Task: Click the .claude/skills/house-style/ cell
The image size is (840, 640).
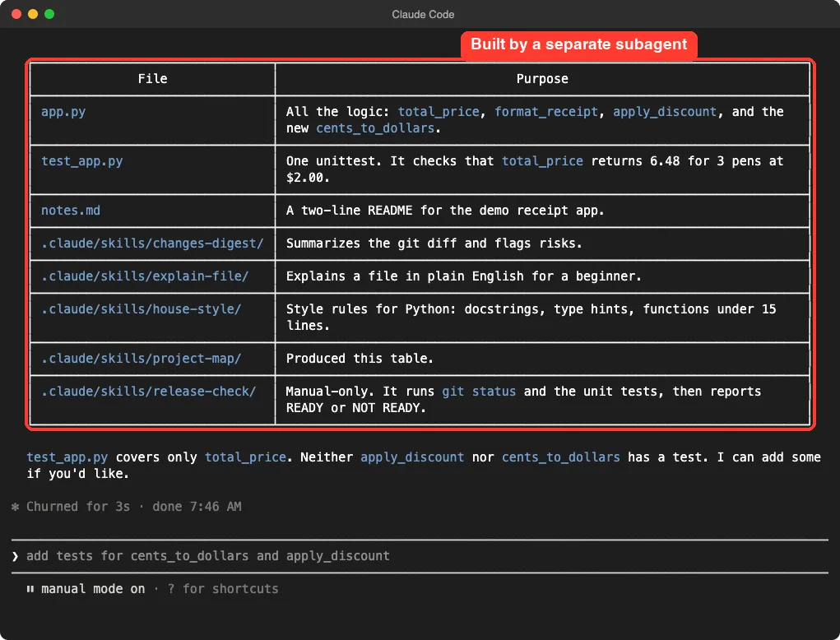Action: [152, 317]
